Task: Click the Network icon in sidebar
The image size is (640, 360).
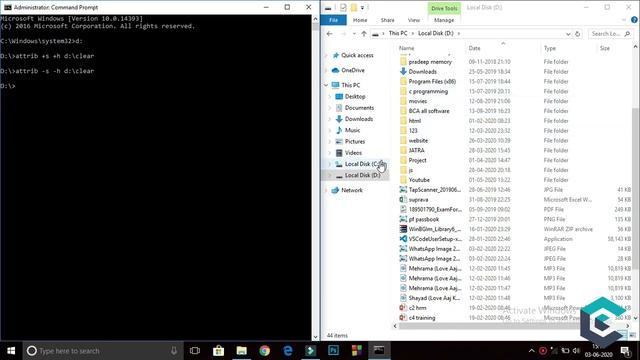Action: [336, 190]
